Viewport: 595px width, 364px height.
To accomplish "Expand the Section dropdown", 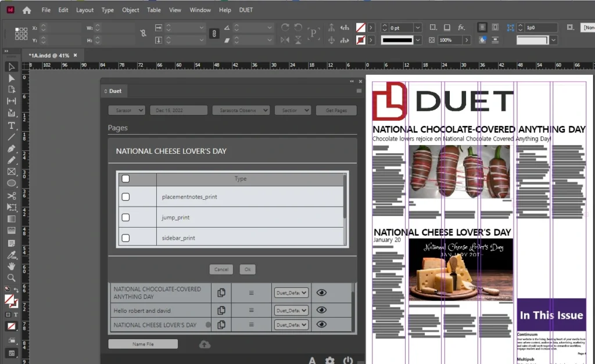I will pos(293,110).
